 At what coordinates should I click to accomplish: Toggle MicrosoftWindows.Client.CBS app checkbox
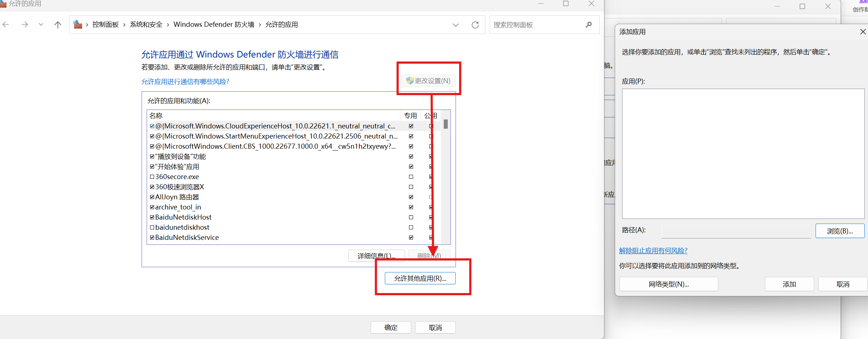152,147
